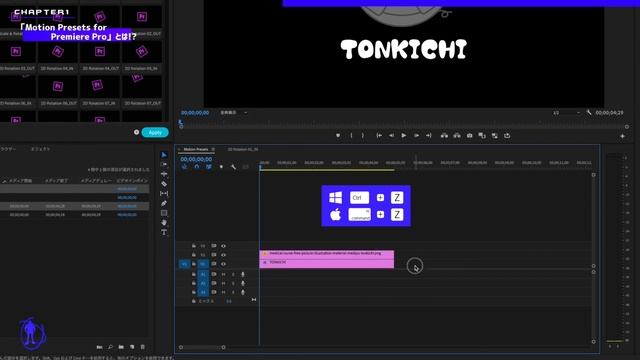The height and width of the screenshot is (360, 640).
Task: Create a new bin in project panel
Action: pos(121,347)
